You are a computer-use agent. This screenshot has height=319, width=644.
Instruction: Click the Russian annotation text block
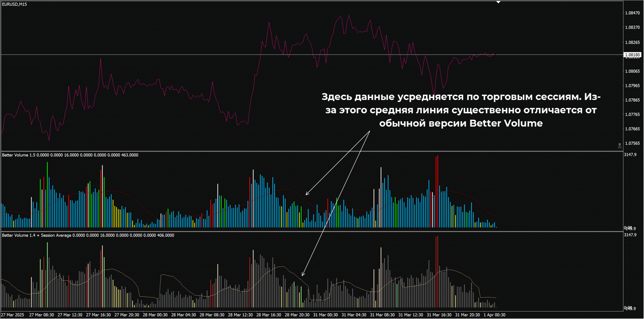[x=461, y=110]
